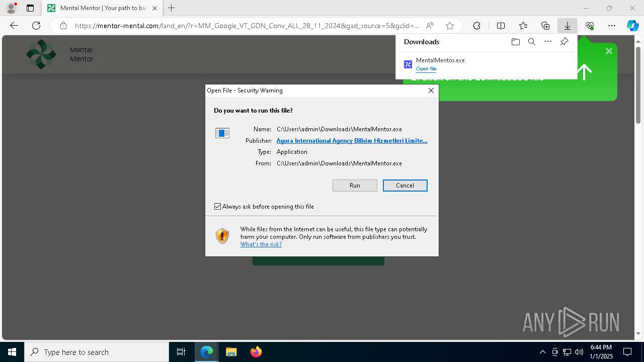Open Edge Settings and more menu
The width and height of the screenshot is (644, 362).
pos(612,26)
